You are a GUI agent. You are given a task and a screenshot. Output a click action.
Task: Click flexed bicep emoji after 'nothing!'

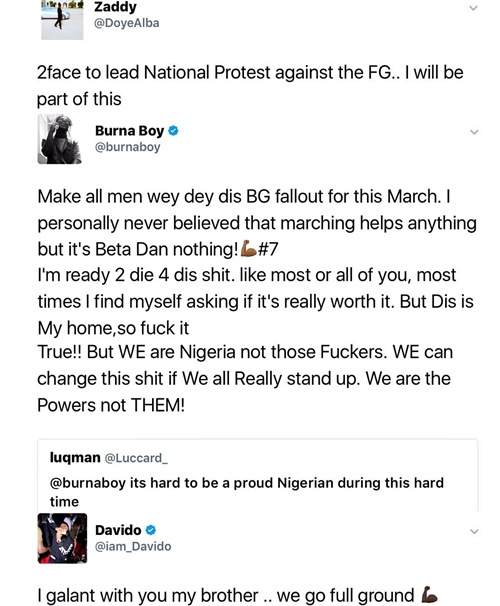[248, 249]
